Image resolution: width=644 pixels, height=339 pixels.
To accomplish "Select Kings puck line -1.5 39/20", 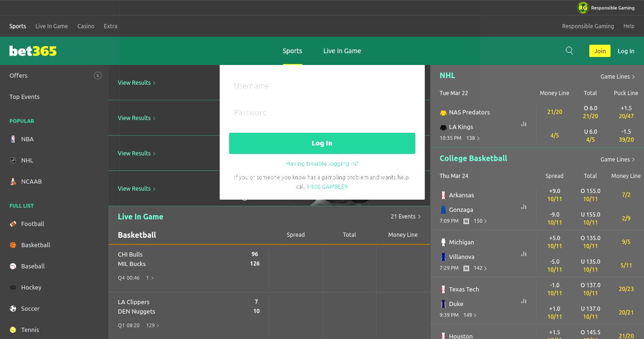I will click(626, 136).
